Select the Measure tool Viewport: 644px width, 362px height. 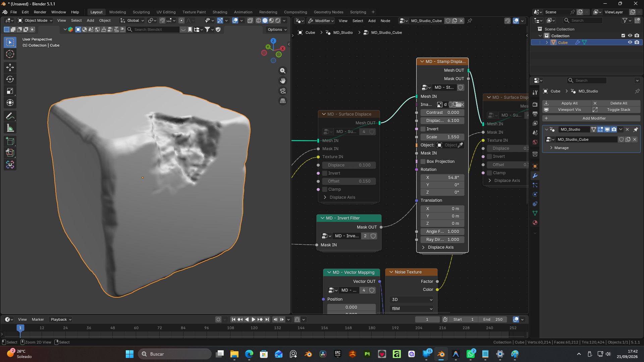(x=10, y=128)
